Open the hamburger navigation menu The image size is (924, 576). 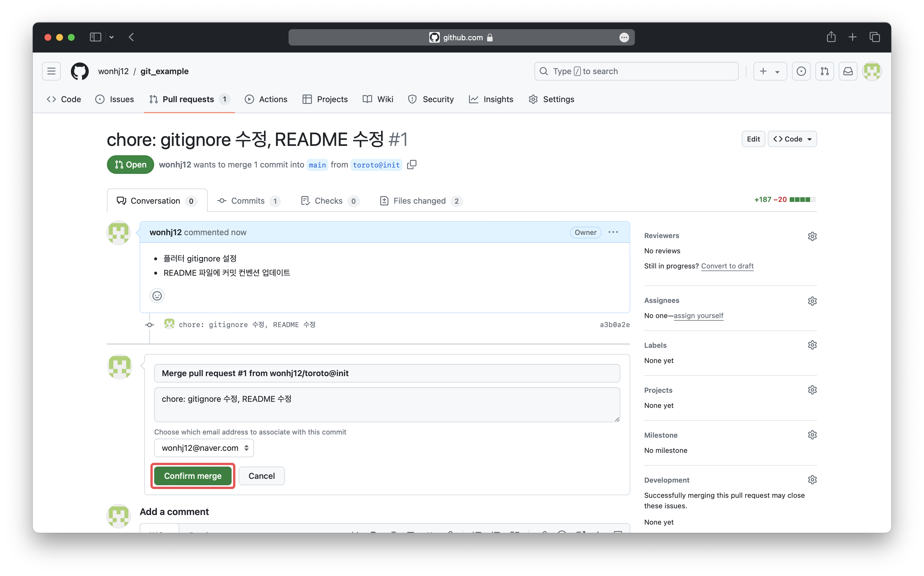(x=51, y=71)
